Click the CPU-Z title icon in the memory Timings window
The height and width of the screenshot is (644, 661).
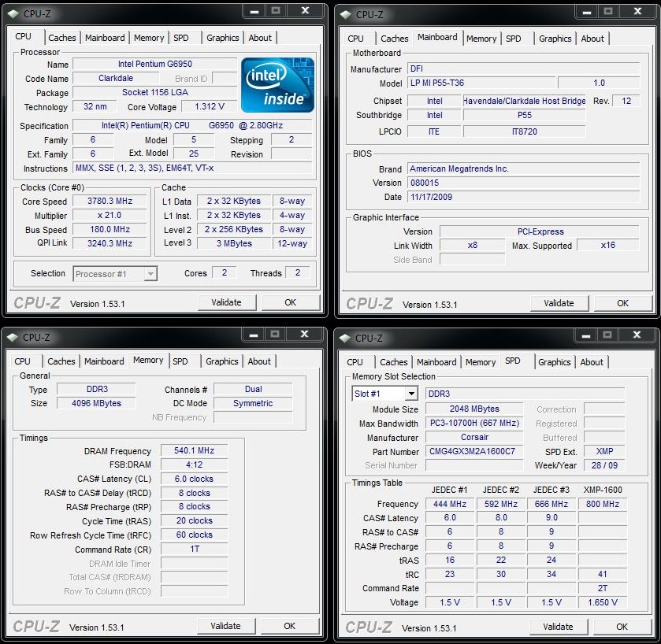point(13,338)
